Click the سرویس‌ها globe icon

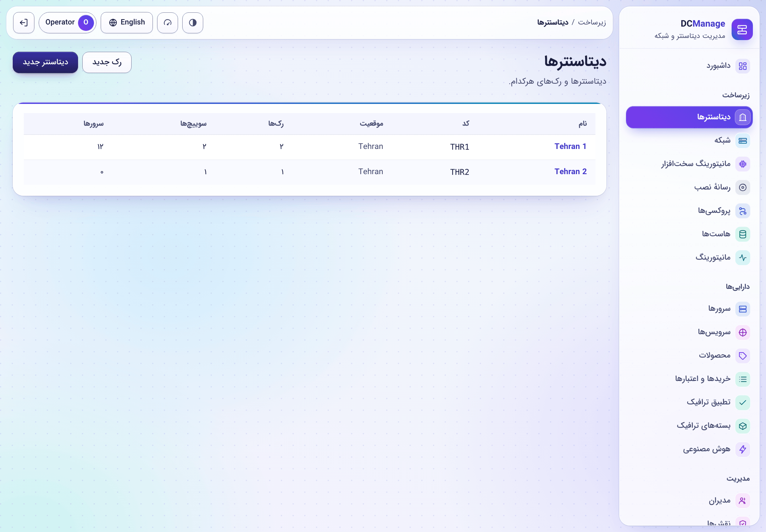(743, 332)
